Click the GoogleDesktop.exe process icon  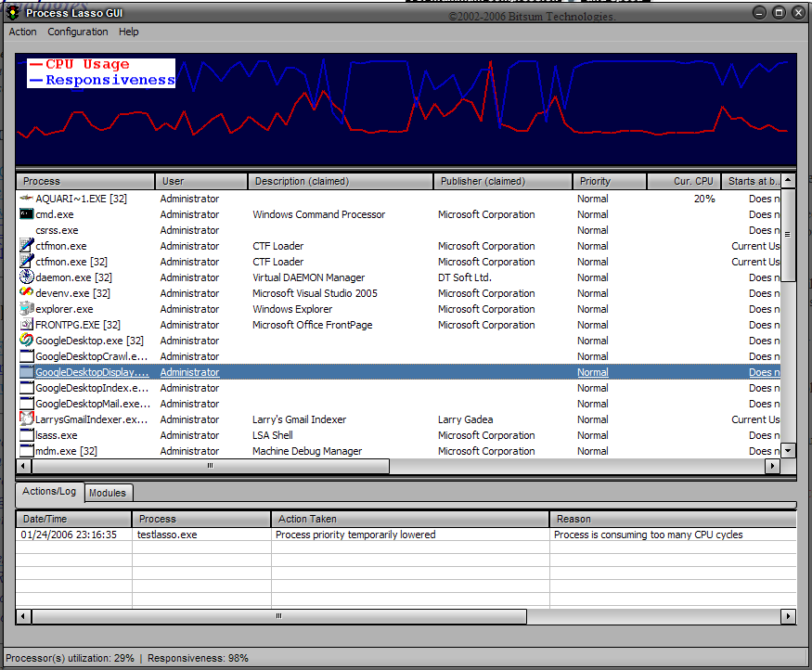coord(27,341)
